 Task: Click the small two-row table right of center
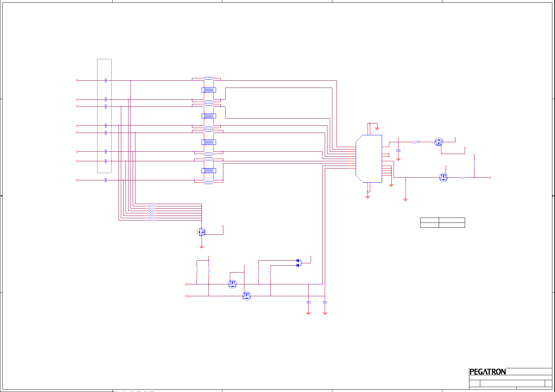pyautogui.click(x=443, y=222)
